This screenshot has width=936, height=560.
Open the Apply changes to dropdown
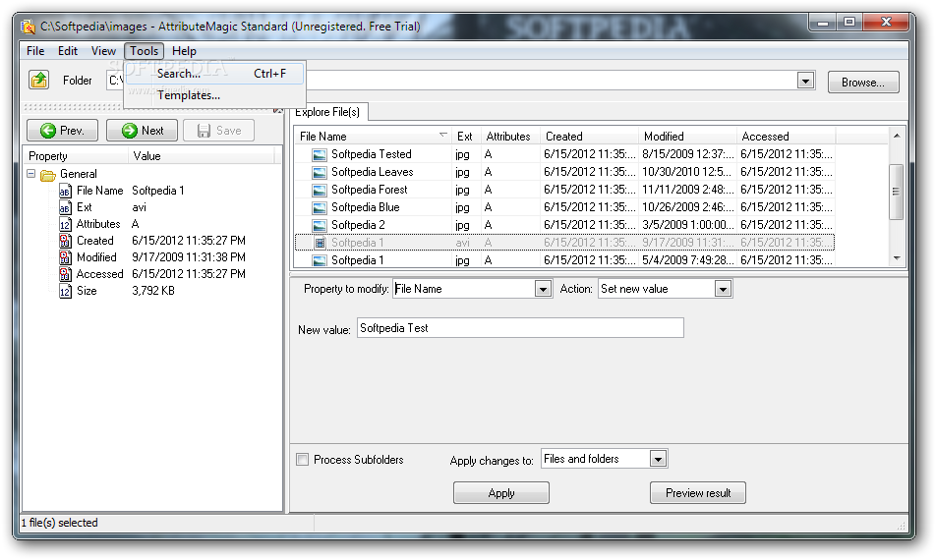tap(659, 459)
